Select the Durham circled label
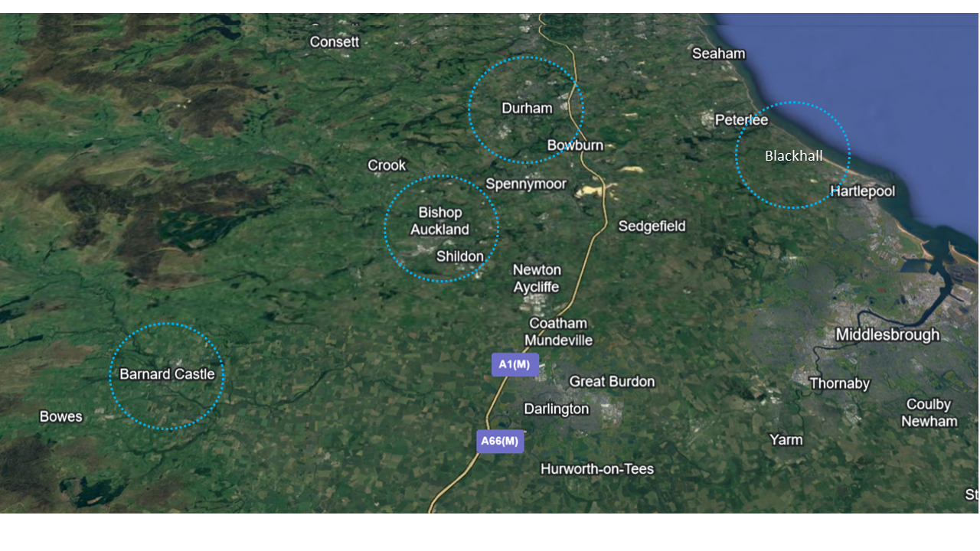This screenshot has height=551, width=980. [x=527, y=109]
